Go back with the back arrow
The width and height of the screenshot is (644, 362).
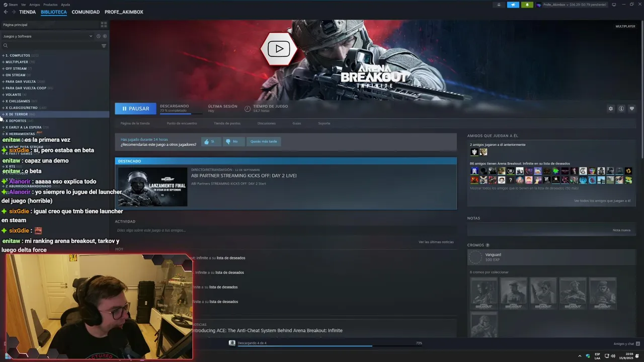coord(6,12)
